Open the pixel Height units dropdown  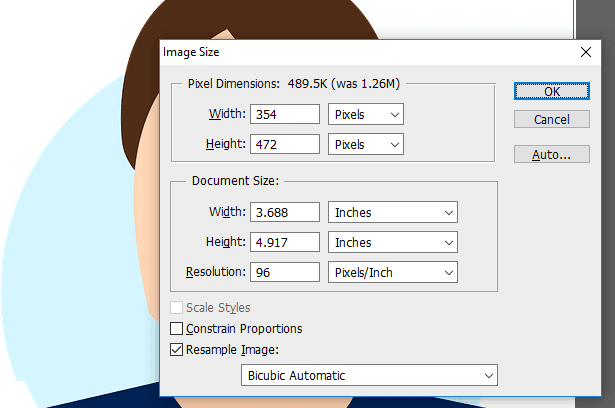click(366, 144)
